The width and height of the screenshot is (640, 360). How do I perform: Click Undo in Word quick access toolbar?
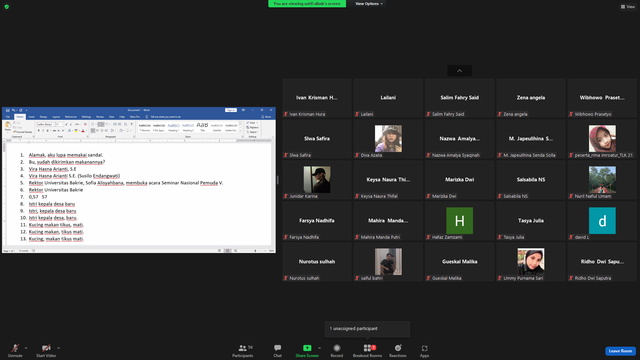click(x=13, y=110)
